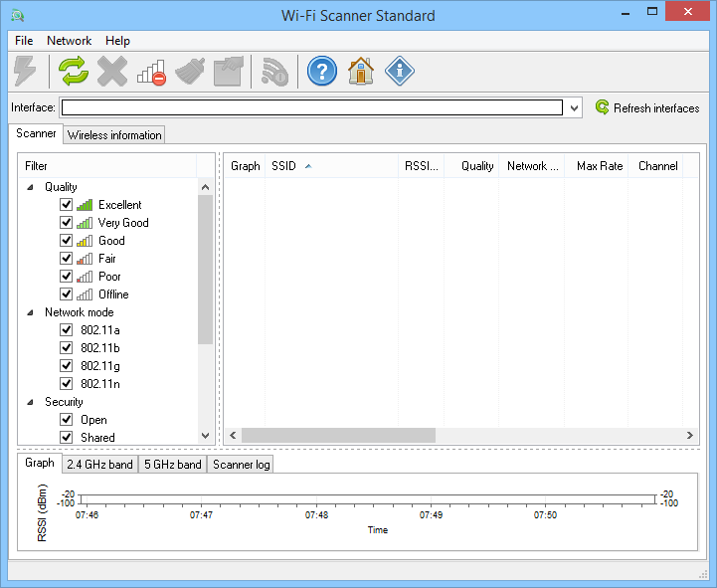Click the lightning bolt connect icon
This screenshot has height=588, width=717.
coord(25,71)
